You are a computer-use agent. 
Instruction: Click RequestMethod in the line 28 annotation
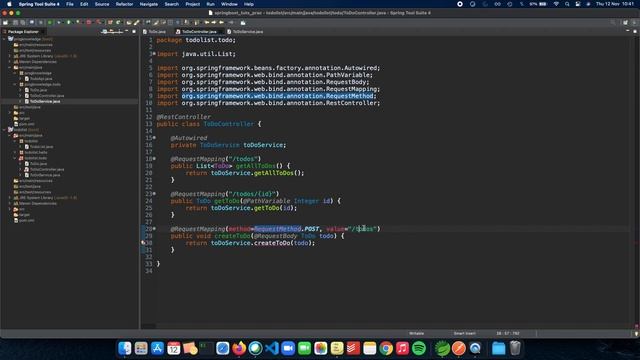(x=278, y=229)
